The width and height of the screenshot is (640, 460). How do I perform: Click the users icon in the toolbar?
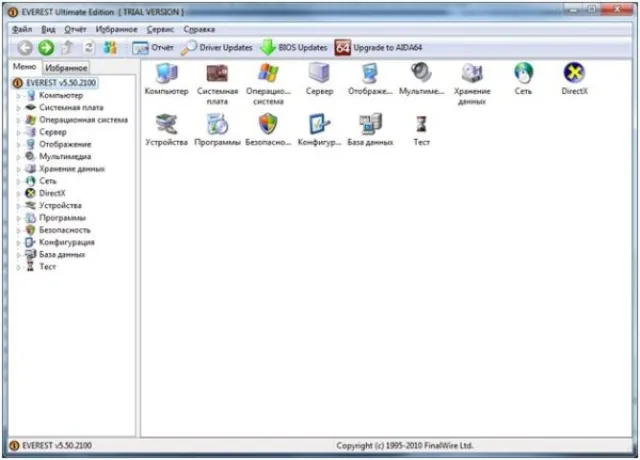click(110, 48)
